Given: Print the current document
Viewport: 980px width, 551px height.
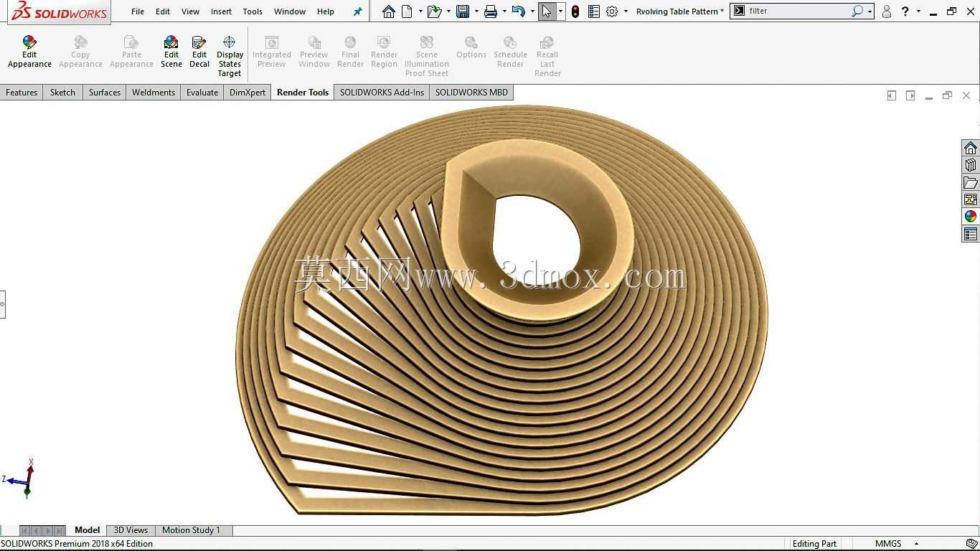Looking at the screenshot, I should tap(491, 11).
